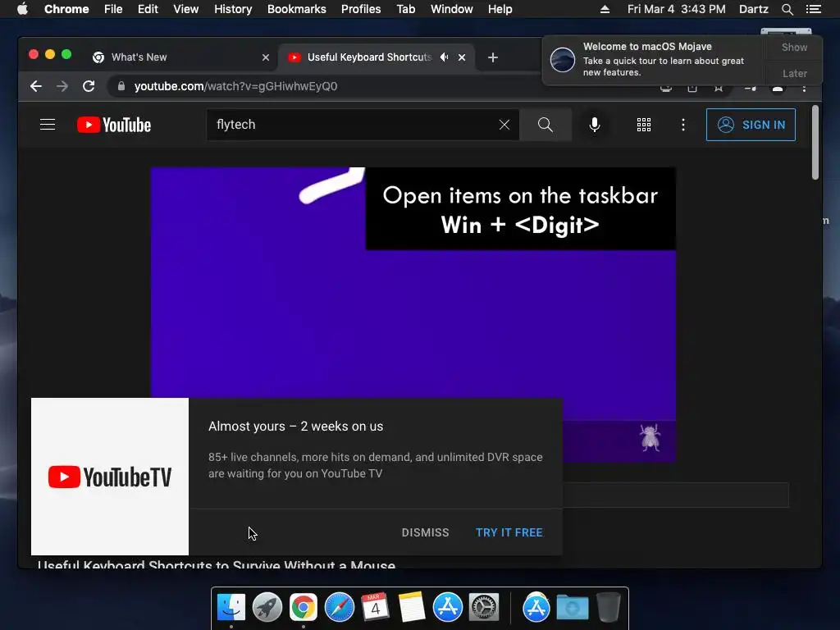Click the YouTube search magnifier button
Viewport: 840px width, 630px height.
coord(546,125)
